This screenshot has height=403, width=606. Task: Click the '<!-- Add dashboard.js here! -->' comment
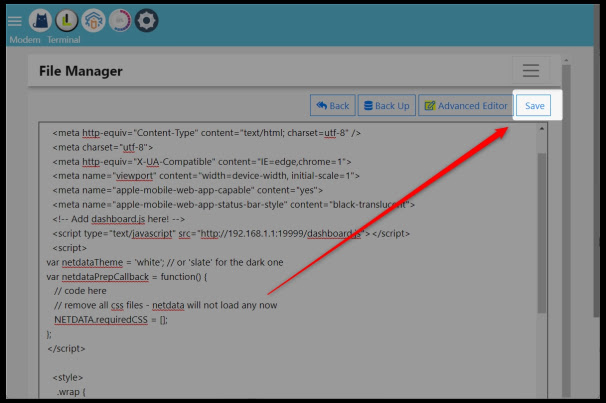click(x=119, y=219)
